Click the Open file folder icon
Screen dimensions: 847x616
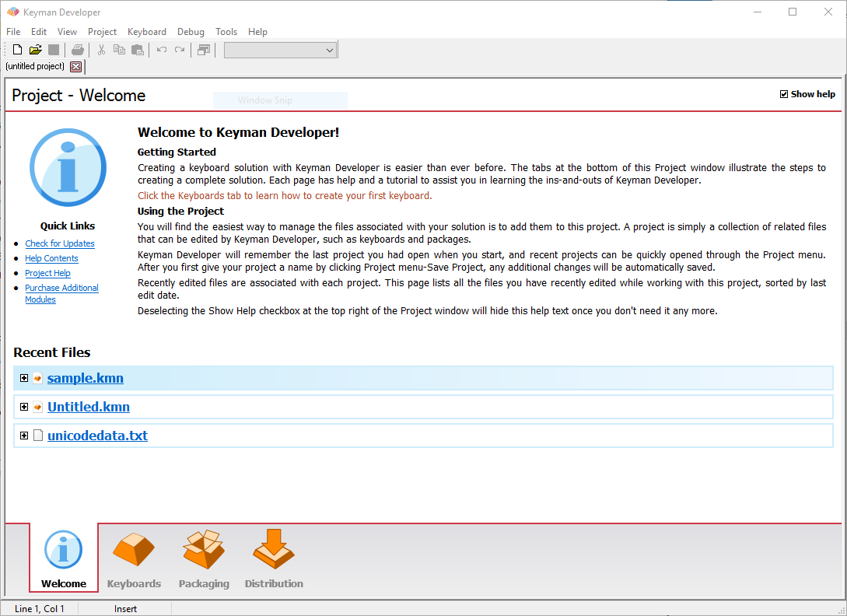pyautogui.click(x=36, y=50)
